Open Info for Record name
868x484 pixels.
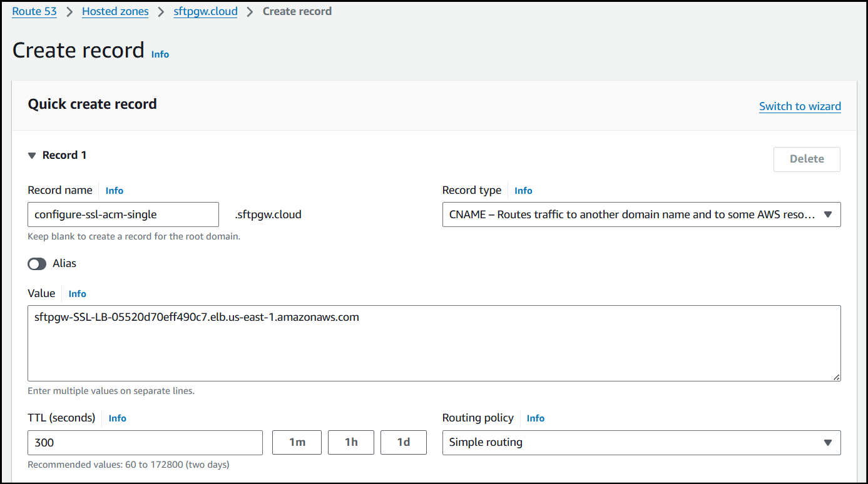[x=115, y=191]
